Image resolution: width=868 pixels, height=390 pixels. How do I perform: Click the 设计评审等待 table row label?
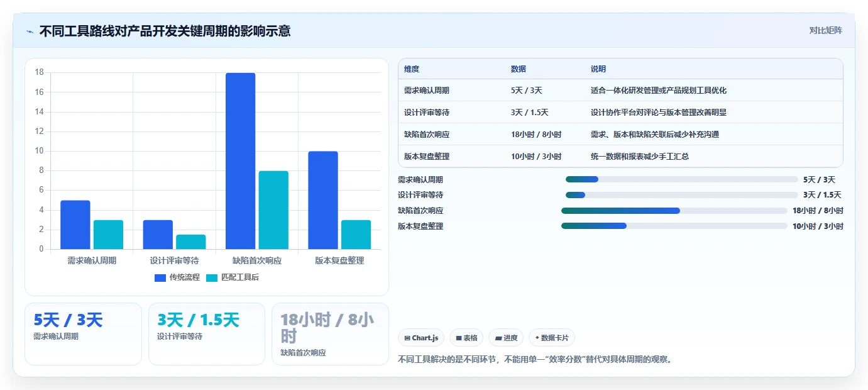[x=427, y=113]
